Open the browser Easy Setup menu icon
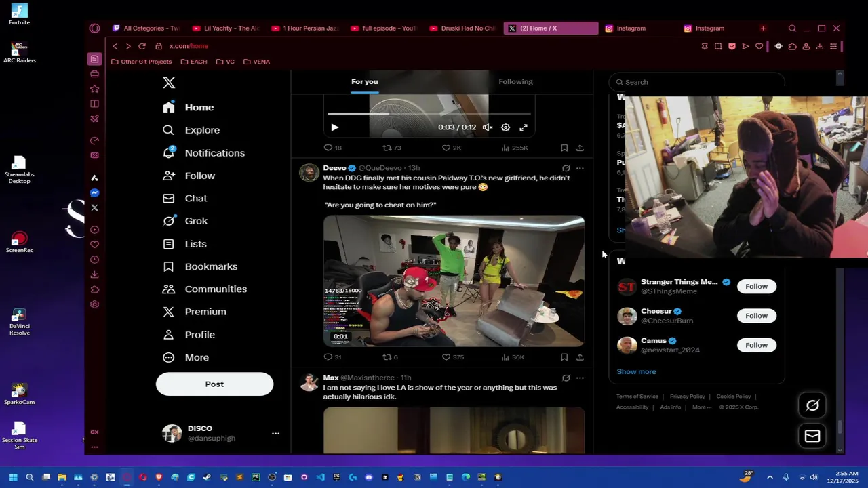The height and width of the screenshot is (488, 868). click(x=833, y=46)
